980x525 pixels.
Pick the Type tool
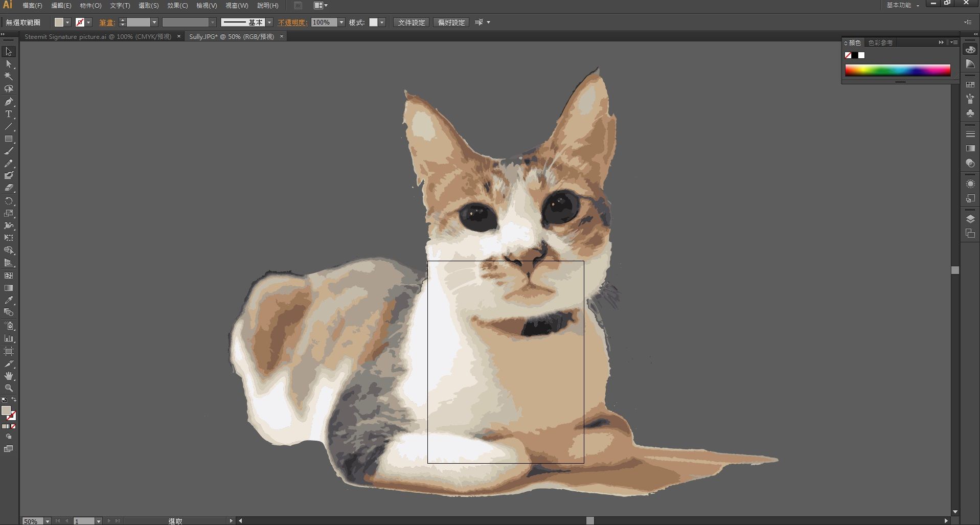[x=9, y=114]
